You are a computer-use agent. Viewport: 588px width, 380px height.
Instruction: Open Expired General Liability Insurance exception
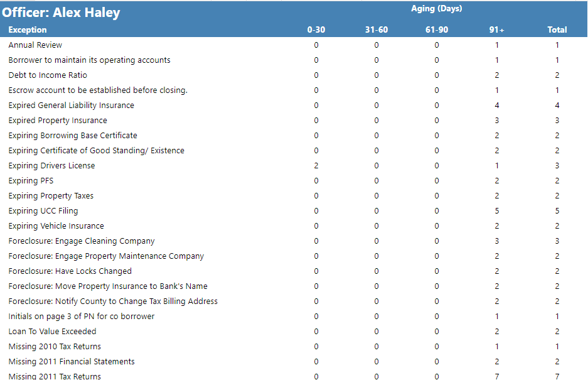pos(71,106)
